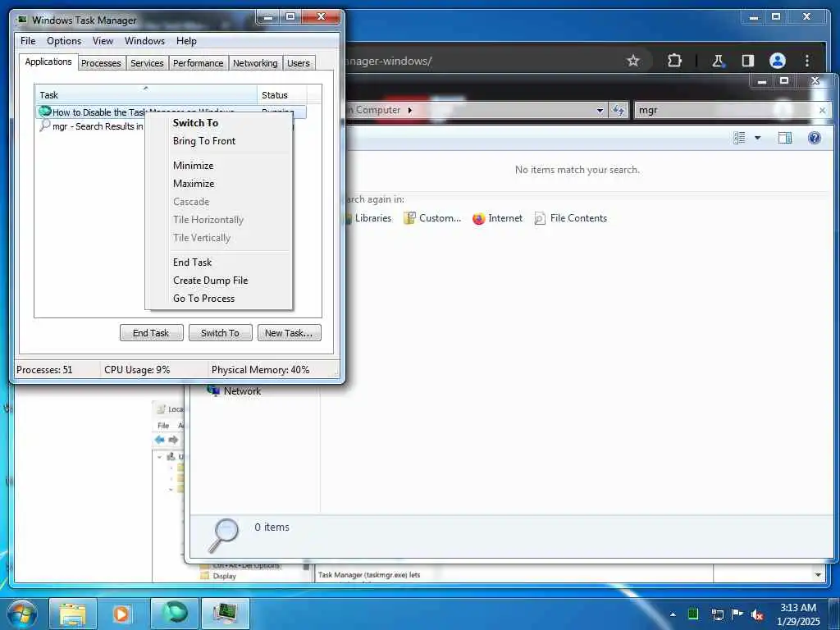The height and width of the screenshot is (630, 840).
Task: Switch to the Networking tab
Action: [255, 63]
